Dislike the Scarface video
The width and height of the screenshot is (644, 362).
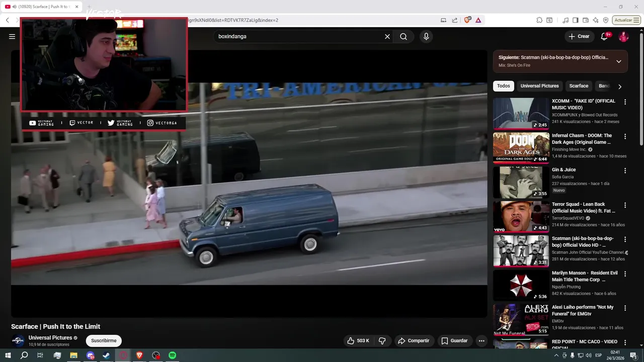382,341
